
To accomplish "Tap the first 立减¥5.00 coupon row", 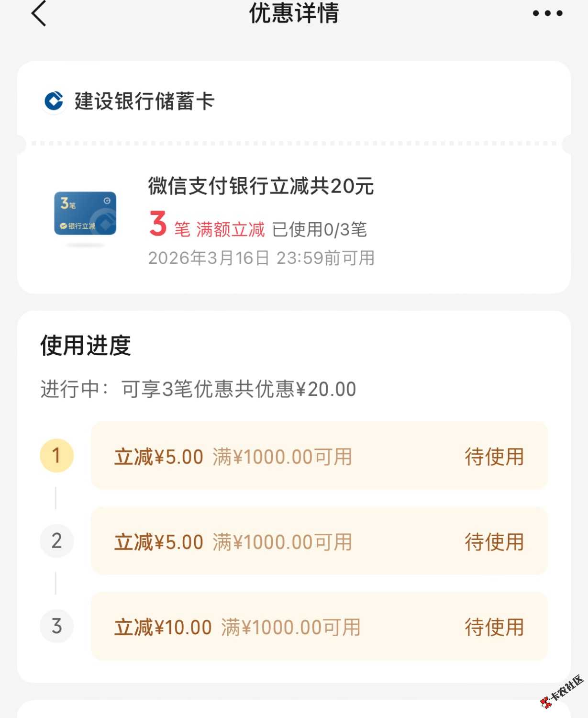I will [319, 456].
